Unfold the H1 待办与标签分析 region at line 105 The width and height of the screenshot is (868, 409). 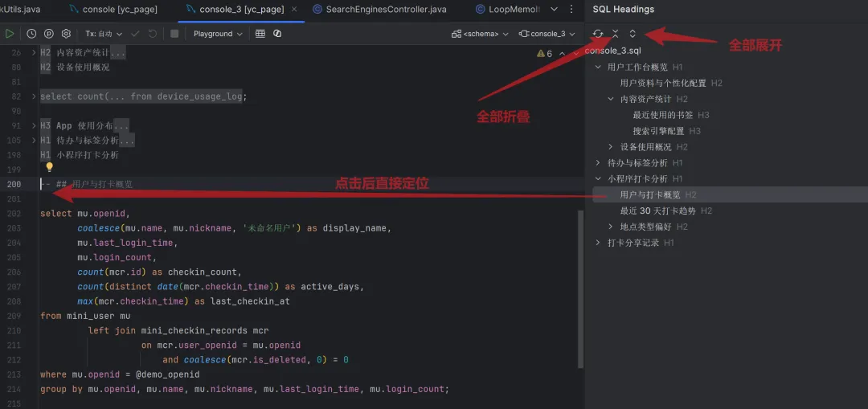pyautogui.click(x=34, y=140)
